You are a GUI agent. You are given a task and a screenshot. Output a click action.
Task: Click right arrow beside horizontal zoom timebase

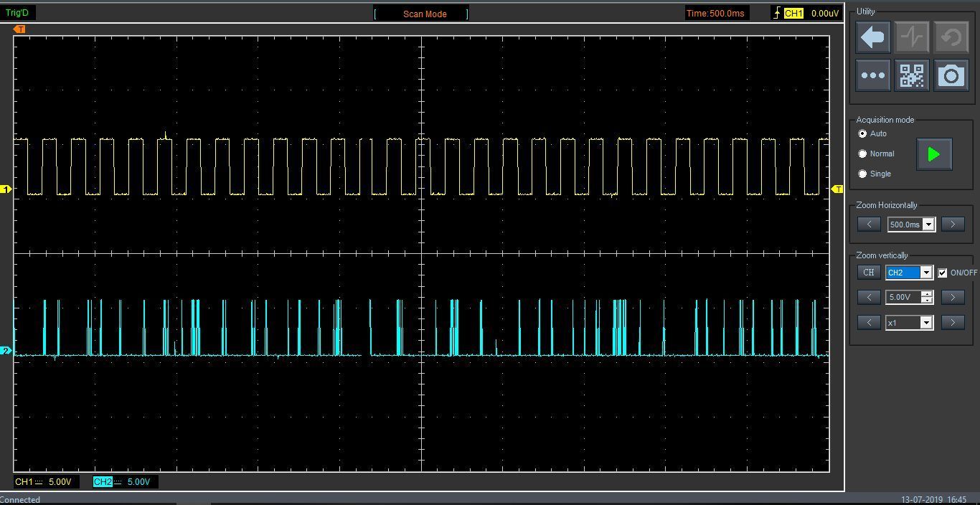(x=953, y=225)
